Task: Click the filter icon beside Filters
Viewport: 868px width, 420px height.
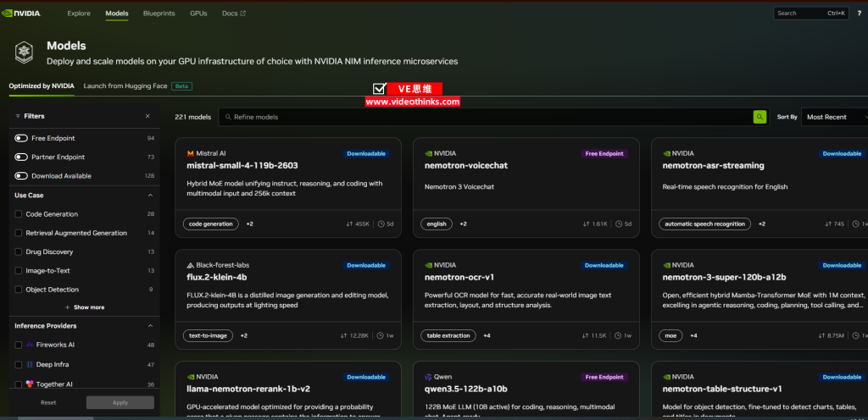Action: [18, 116]
